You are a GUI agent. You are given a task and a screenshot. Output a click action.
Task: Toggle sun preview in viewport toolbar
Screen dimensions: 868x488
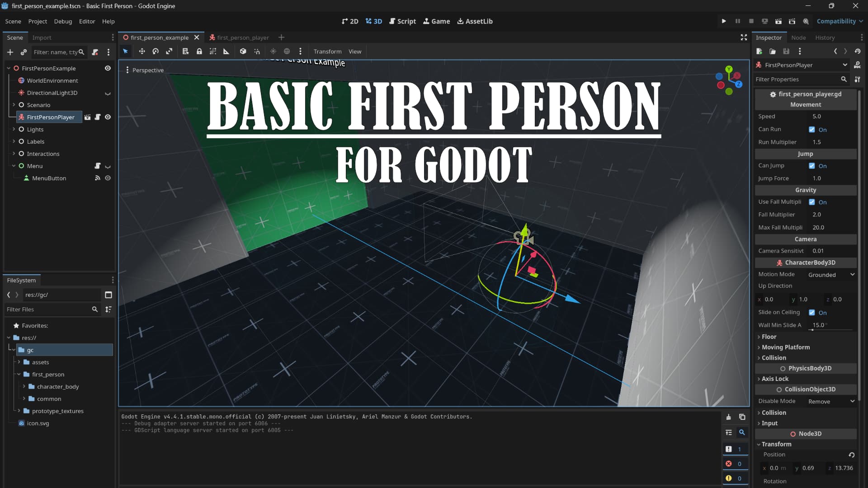[x=273, y=52]
